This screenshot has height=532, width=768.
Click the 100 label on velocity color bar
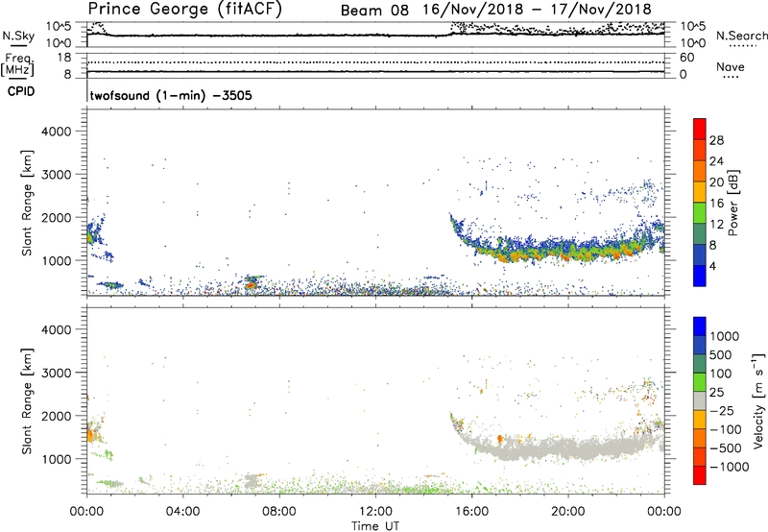(x=721, y=374)
